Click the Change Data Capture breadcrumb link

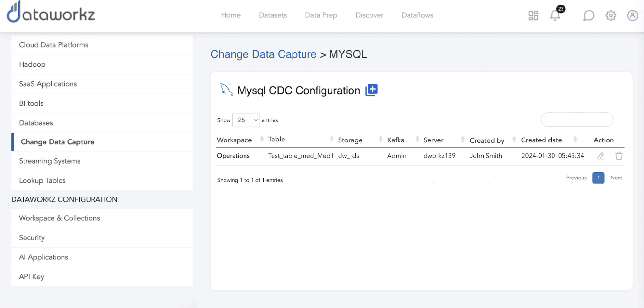pos(263,54)
